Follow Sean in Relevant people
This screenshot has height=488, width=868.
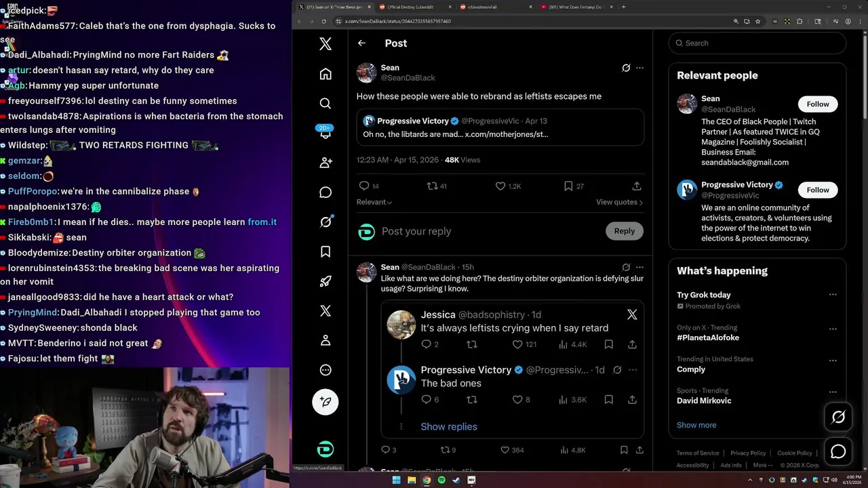coord(818,104)
